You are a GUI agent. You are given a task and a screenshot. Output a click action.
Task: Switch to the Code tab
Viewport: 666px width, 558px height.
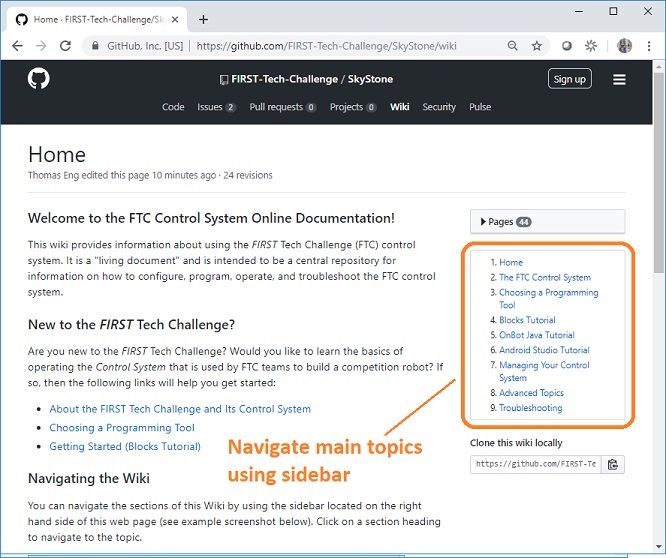(x=173, y=107)
